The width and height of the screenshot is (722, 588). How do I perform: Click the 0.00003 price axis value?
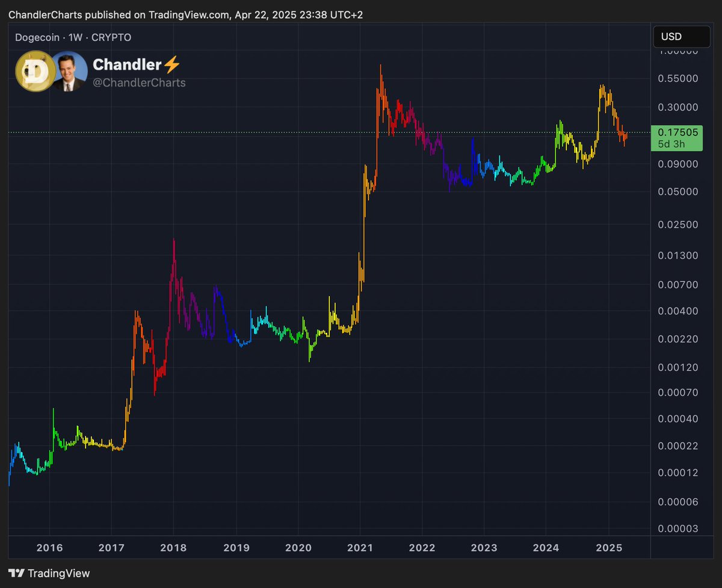click(677, 529)
